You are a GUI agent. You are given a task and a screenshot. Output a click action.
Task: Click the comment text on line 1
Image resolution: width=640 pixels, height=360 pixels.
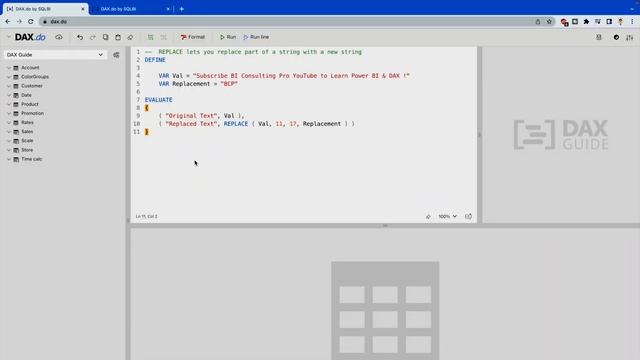coord(253,52)
